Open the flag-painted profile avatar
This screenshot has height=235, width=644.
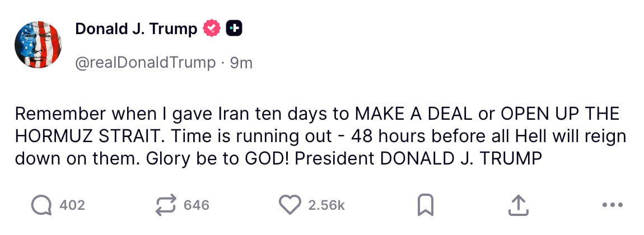(x=38, y=45)
